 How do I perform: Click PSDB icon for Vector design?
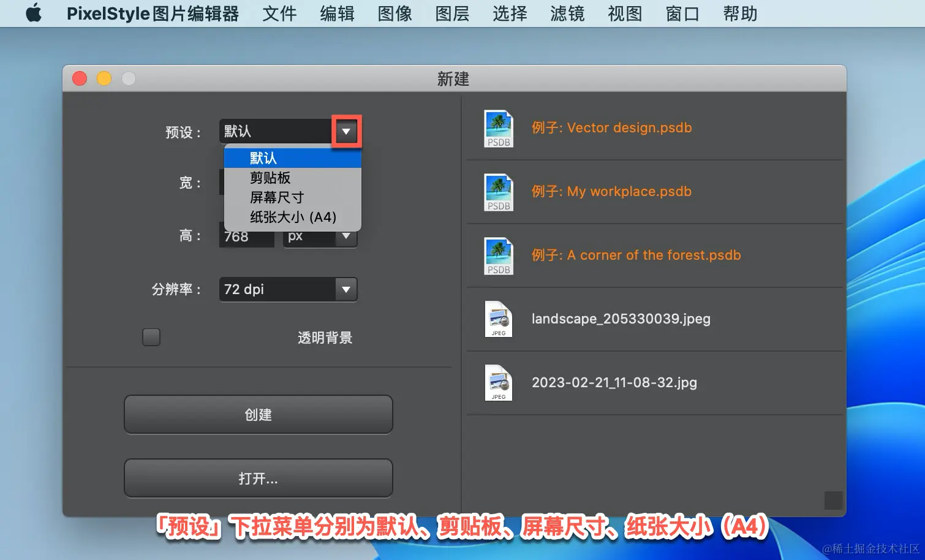click(x=499, y=129)
